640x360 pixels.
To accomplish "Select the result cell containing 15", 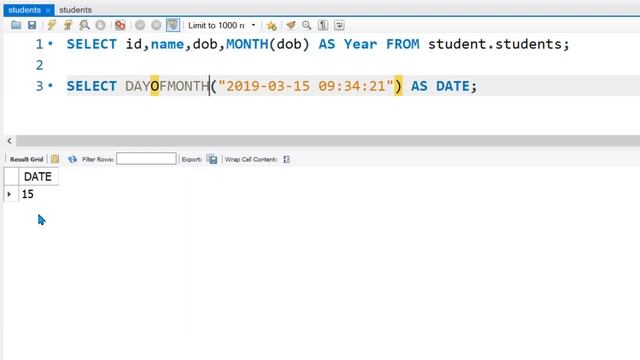I will tap(38, 194).
